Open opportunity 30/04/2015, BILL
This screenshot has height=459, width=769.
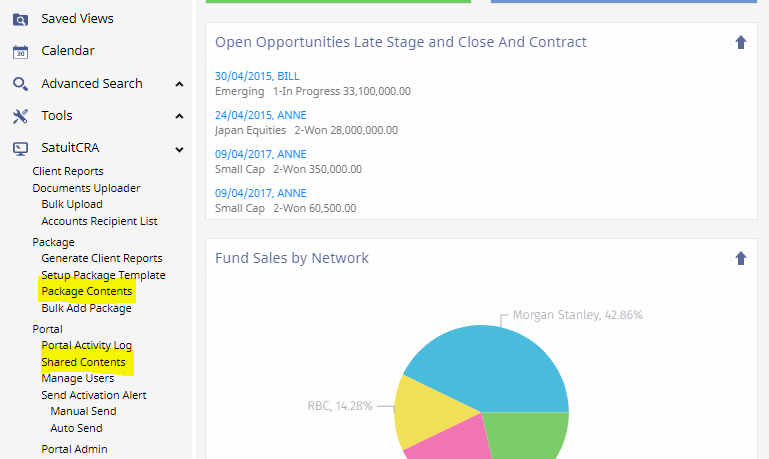click(x=257, y=76)
